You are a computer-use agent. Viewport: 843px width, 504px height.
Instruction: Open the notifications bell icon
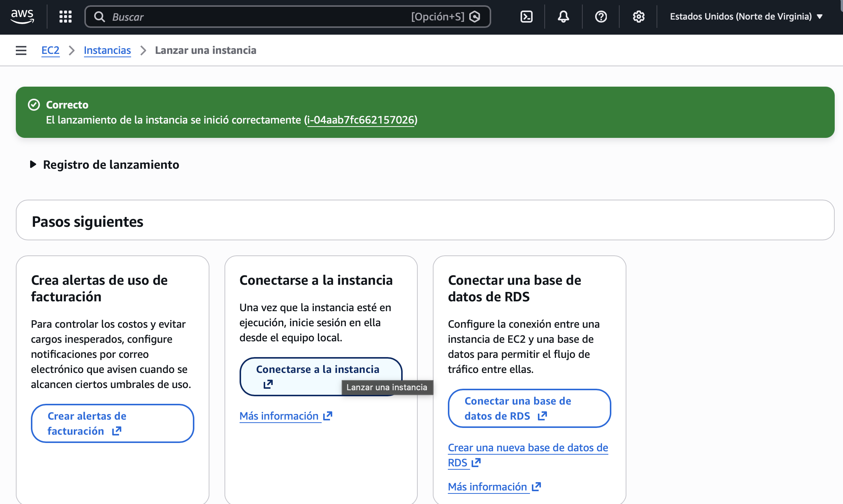563,17
